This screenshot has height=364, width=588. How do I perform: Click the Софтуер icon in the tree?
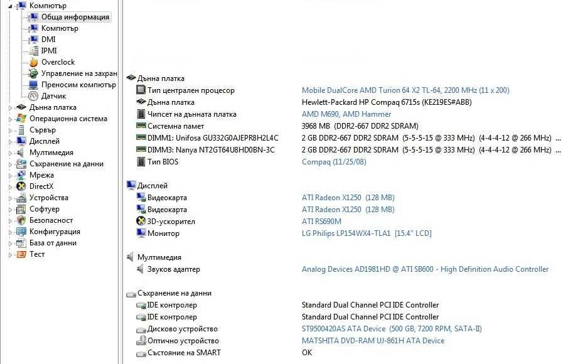click(21, 209)
